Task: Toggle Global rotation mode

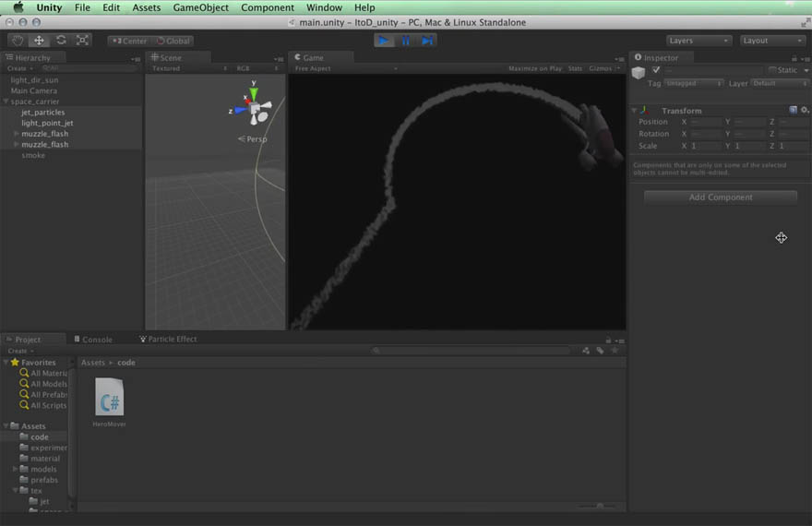Action: tap(173, 41)
